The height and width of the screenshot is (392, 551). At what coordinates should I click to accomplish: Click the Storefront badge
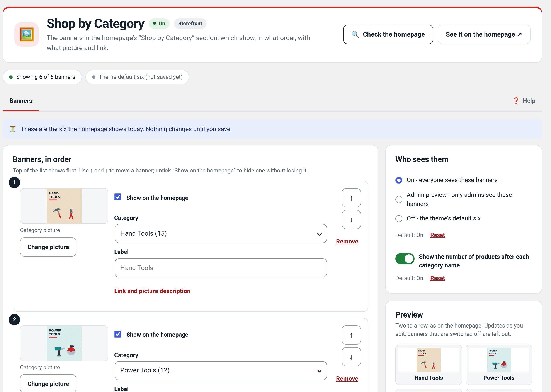point(190,24)
